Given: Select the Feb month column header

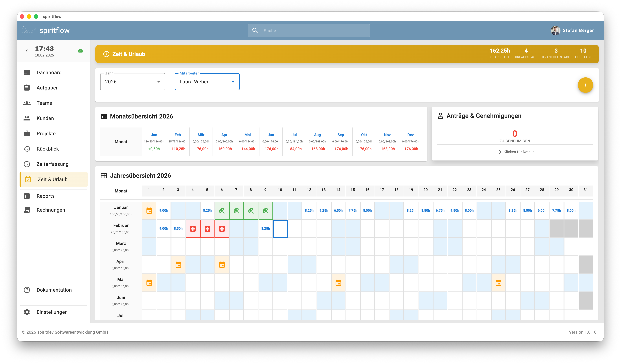Looking at the screenshot, I should point(178,135).
